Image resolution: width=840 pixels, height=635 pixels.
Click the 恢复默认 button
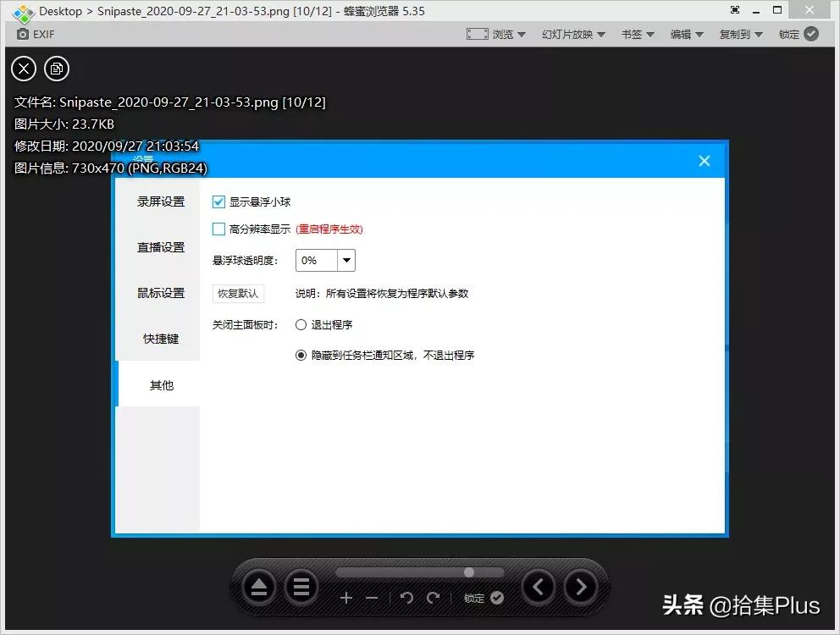click(238, 293)
